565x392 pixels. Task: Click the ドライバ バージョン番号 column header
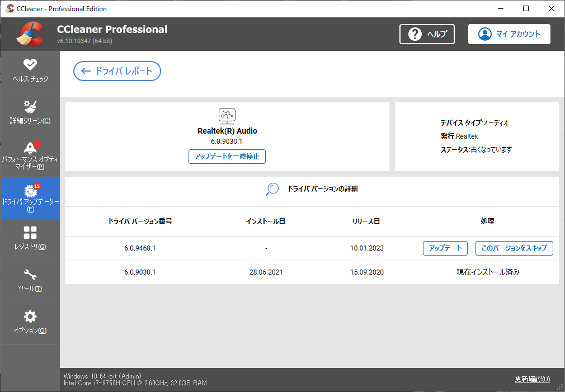click(x=140, y=221)
